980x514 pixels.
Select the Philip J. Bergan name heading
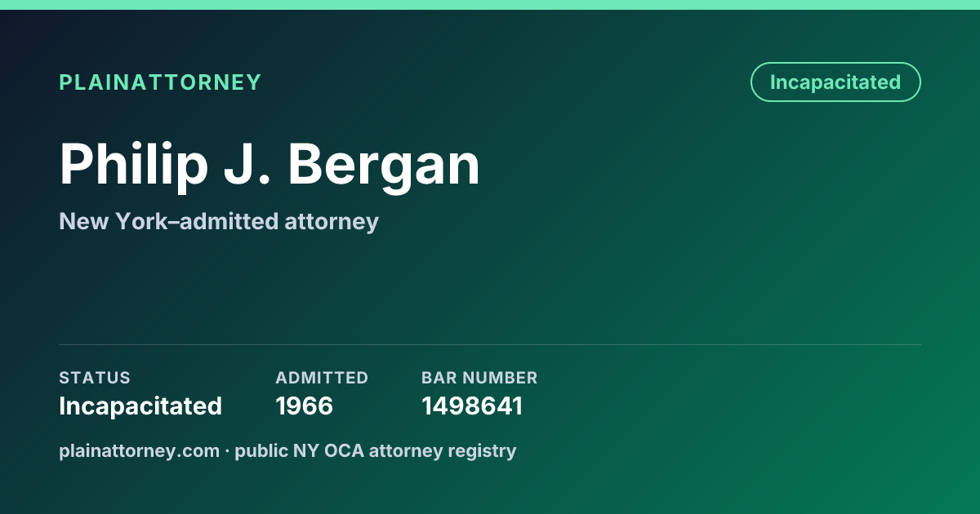point(269,164)
